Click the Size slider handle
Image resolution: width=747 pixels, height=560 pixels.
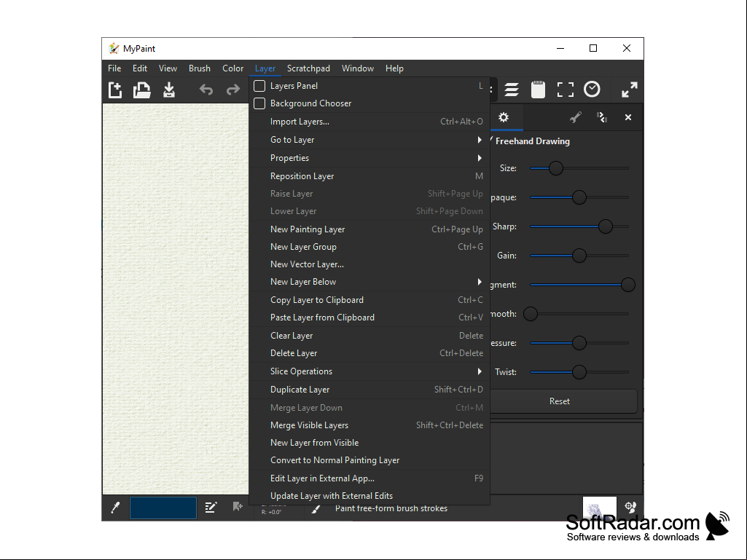tap(555, 168)
